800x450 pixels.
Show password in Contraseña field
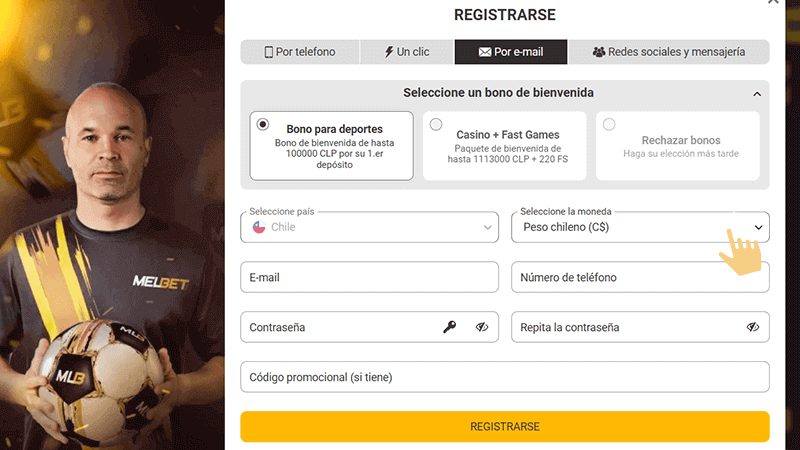click(x=482, y=327)
